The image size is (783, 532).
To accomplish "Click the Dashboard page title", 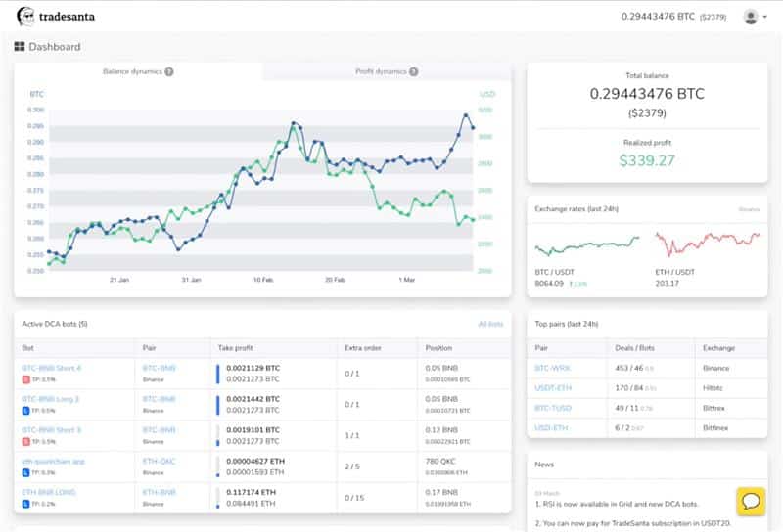I will 55,46.
